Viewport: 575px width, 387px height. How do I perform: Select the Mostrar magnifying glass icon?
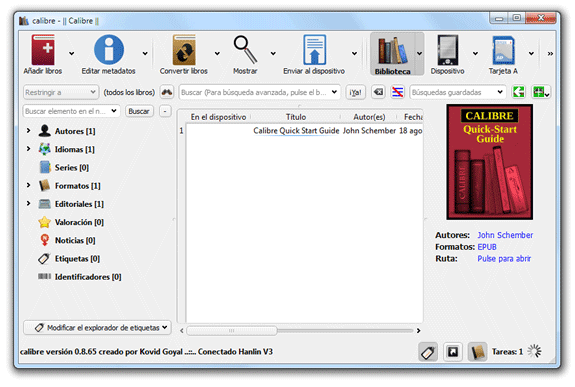pyautogui.click(x=245, y=50)
